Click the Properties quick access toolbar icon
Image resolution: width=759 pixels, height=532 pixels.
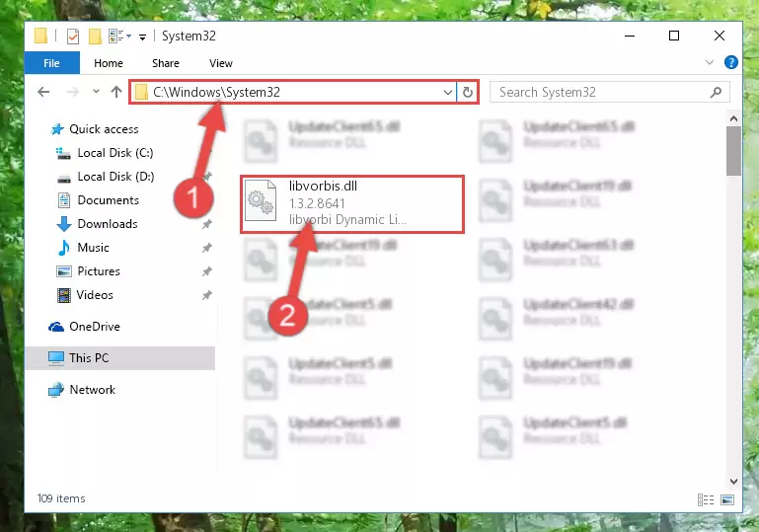click(x=73, y=37)
